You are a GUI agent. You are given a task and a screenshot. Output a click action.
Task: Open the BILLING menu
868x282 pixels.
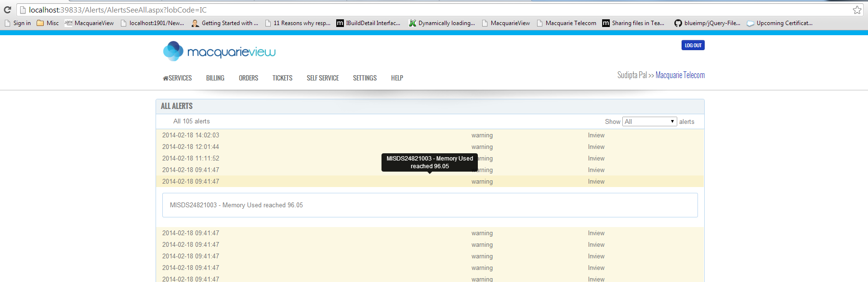pos(215,78)
